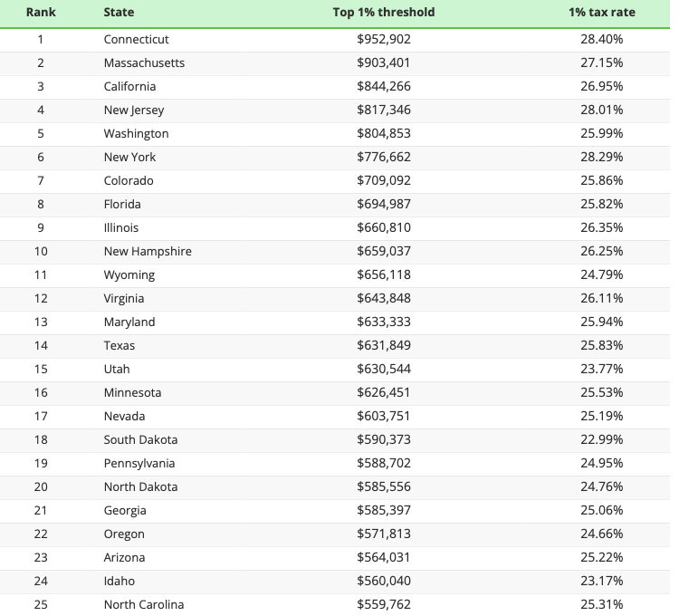The height and width of the screenshot is (616, 679).
Task: Sort by the State column header
Action: click(120, 13)
